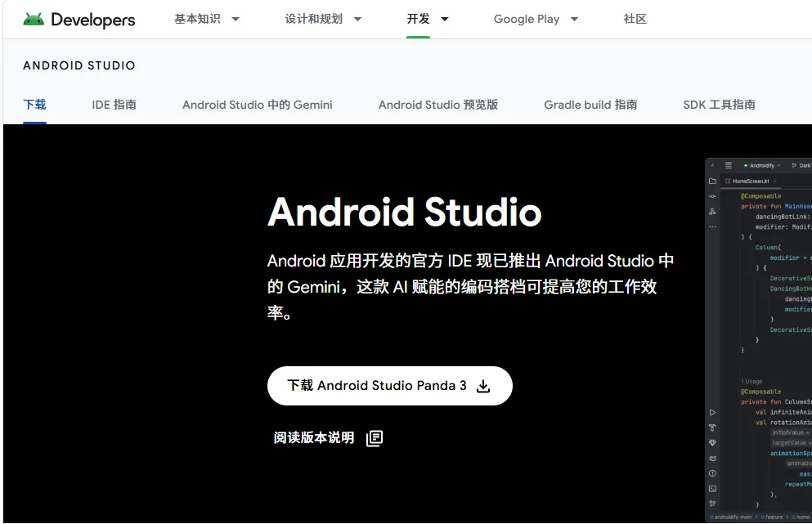Open the 开发 nav menu

click(419, 19)
